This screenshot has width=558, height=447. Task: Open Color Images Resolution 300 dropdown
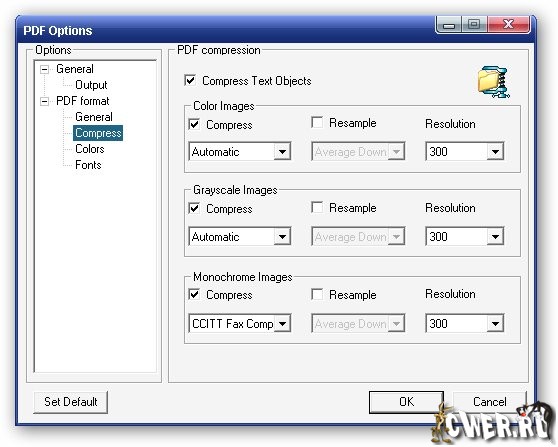pyautogui.click(x=464, y=152)
